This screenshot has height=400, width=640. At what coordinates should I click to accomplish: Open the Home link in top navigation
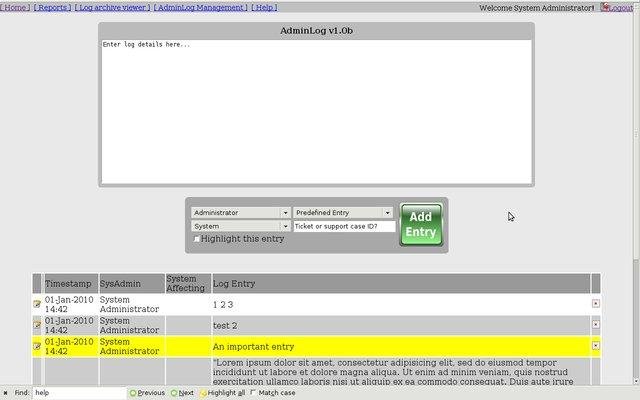point(15,7)
